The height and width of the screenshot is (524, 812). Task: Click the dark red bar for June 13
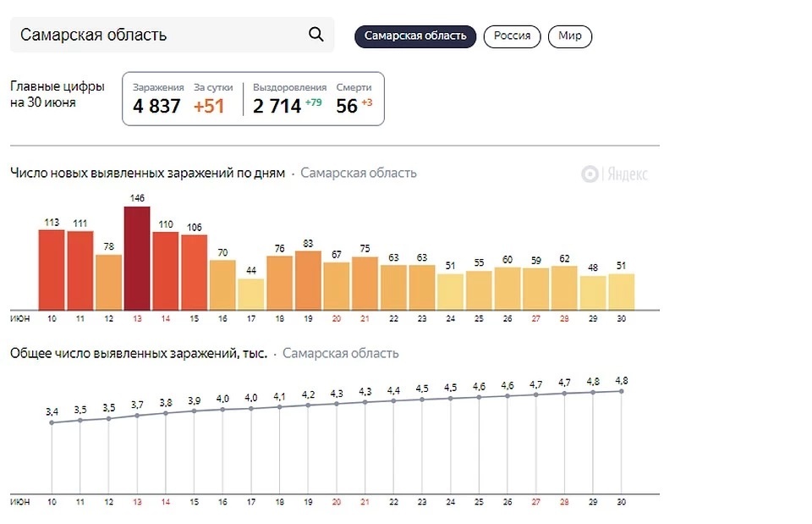click(x=137, y=258)
